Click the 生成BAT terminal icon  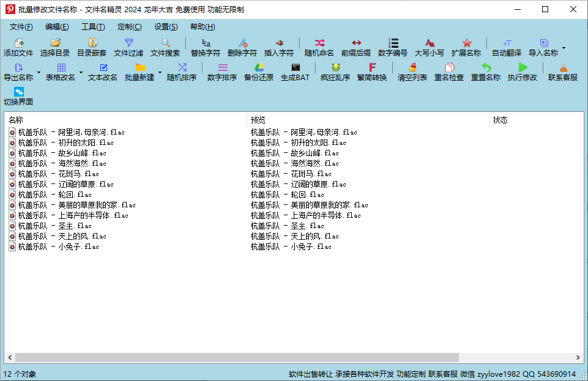click(x=295, y=68)
